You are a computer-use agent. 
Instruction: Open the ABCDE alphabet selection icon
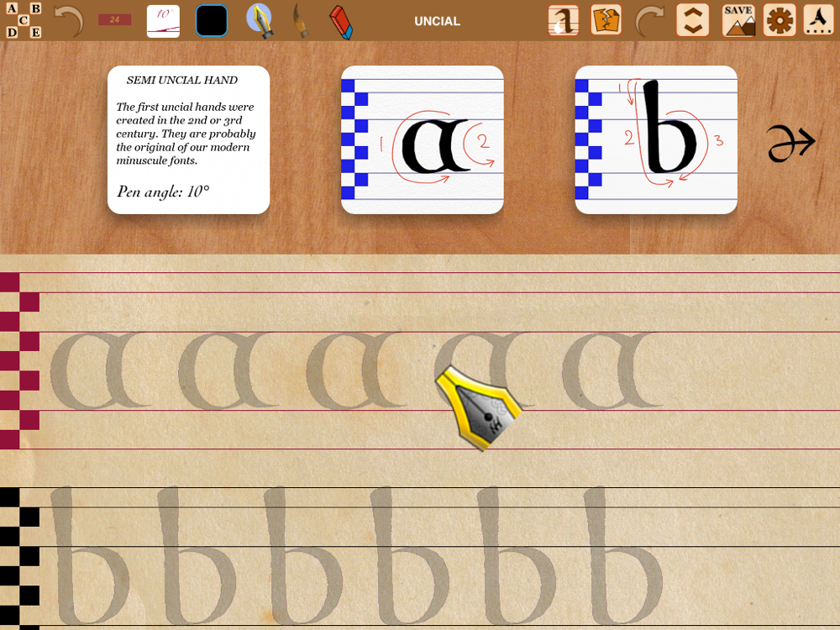click(24, 20)
